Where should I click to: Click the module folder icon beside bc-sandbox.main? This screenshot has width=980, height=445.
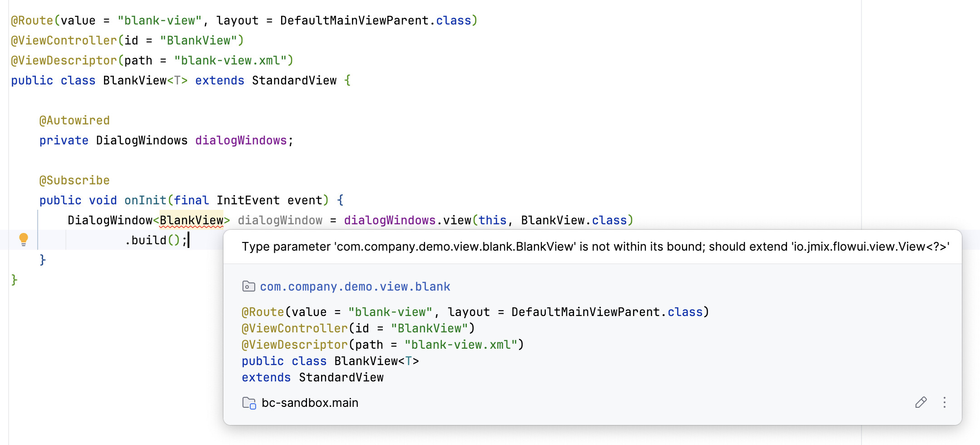point(249,403)
